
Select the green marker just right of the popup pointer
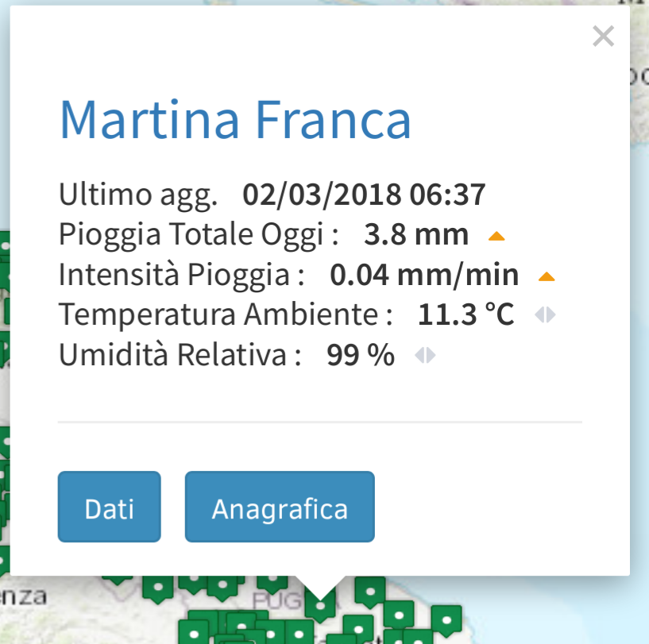(370, 592)
